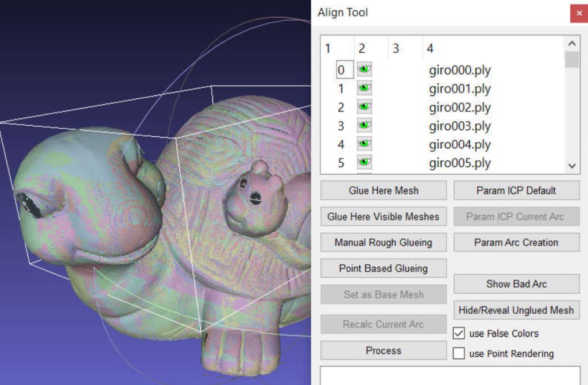Click the Process button

coord(383,351)
